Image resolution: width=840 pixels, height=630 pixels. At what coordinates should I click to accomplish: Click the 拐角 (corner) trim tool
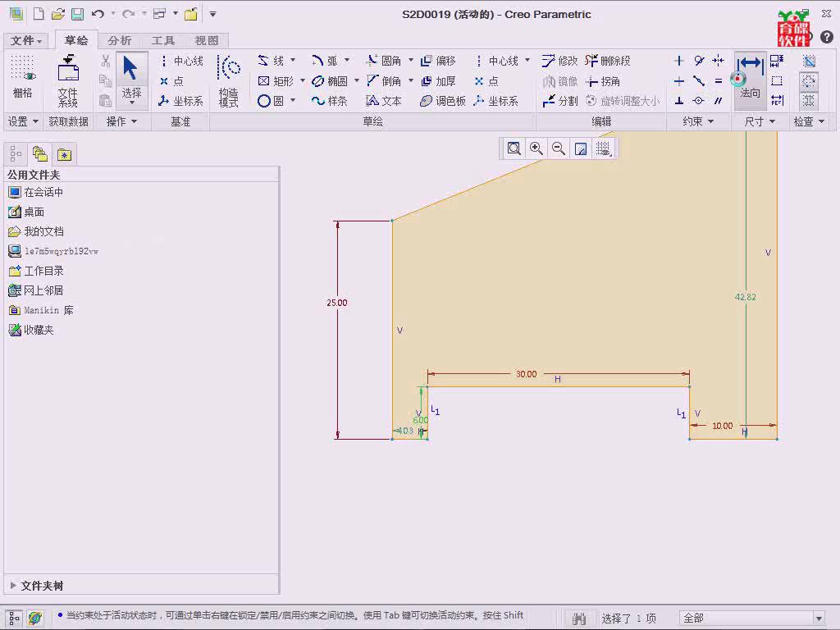(603, 81)
